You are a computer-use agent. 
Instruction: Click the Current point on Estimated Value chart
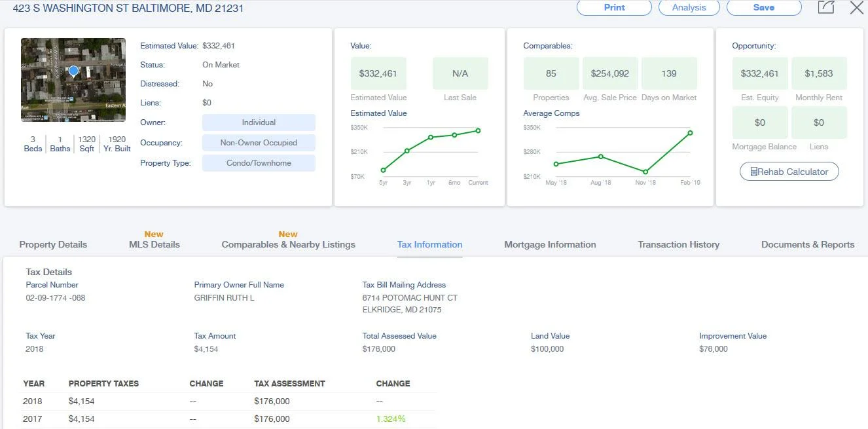pos(479,130)
